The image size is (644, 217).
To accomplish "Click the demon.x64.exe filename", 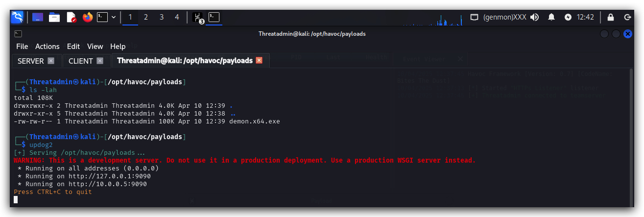I will coord(255,121).
